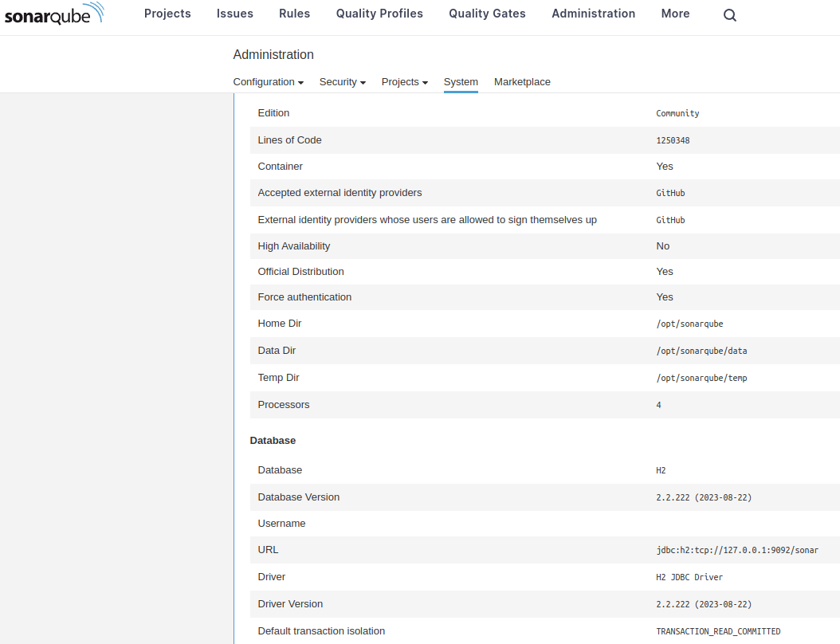The image size is (840, 644).
Task: Select the JDBC URL text
Action: [x=736, y=549]
